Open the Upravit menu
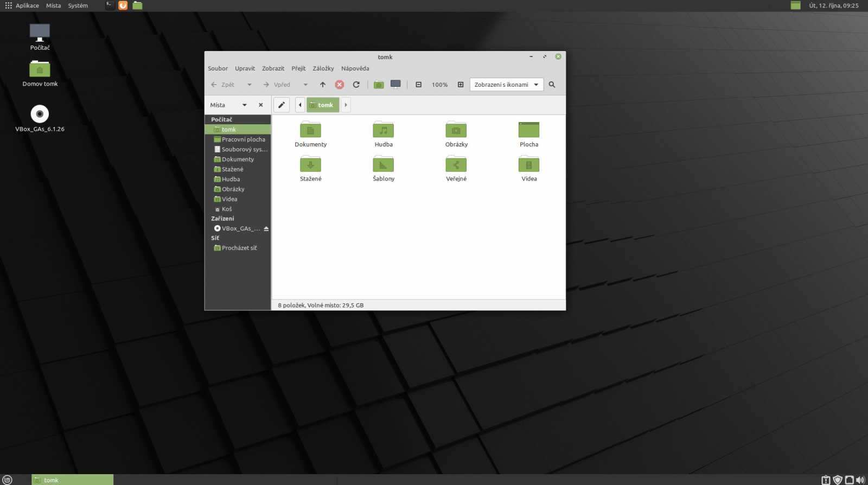Image resolution: width=868 pixels, height=485 pixels. click(x=245, y=68)
